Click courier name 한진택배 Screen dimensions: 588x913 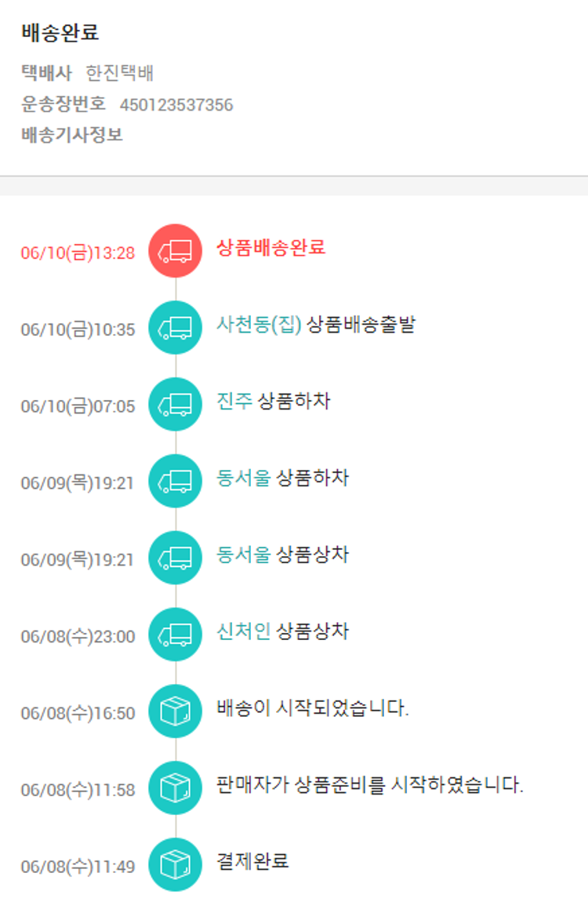[x=120, y=75]
